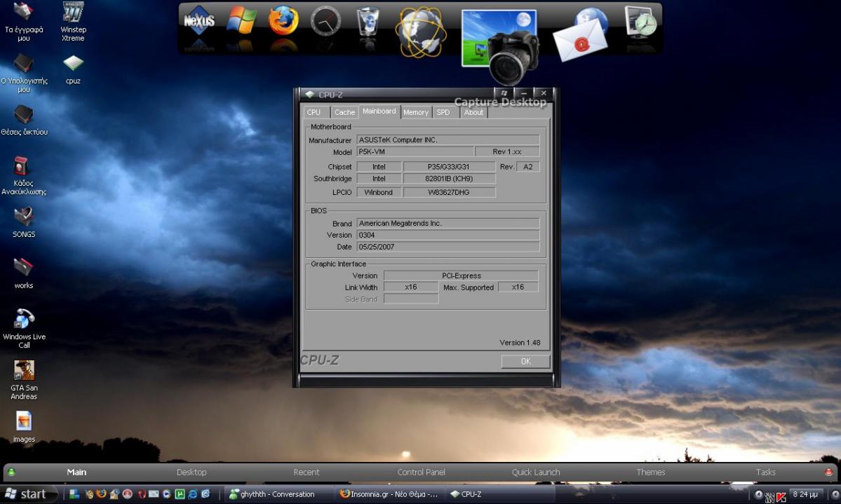Image resolution: width=841 pixels, height=504 pixels.
Task: Open Κάδος Ανακύκλωσης desktop icon
Action: [x=24, y=175]
